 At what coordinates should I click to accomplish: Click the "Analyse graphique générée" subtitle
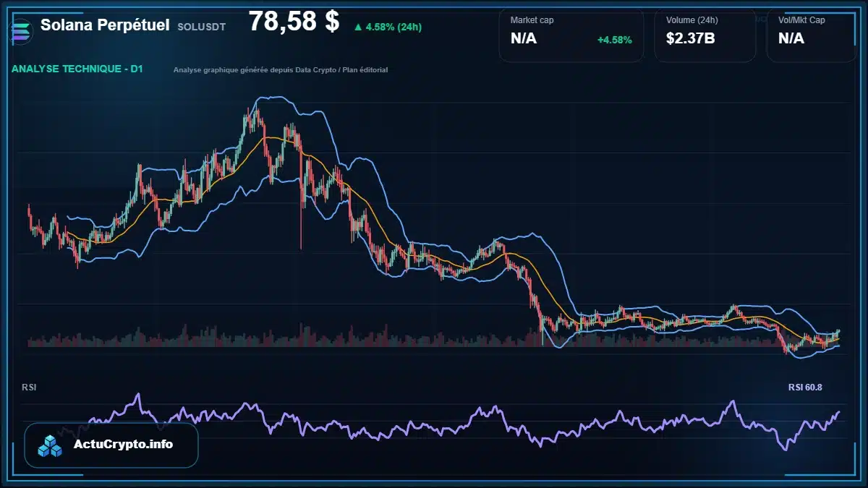(x=281, y=70)
